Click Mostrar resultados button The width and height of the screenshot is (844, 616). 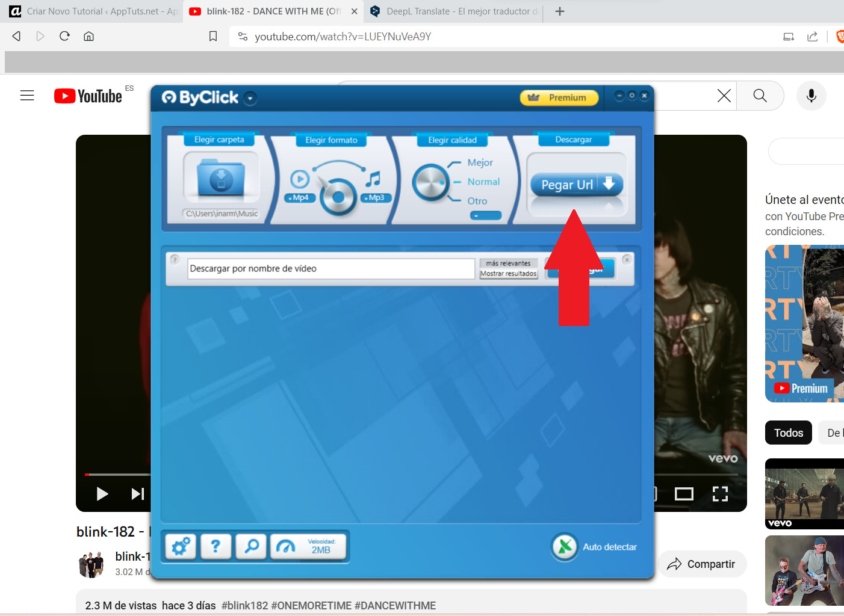click(x=508, y=274)
